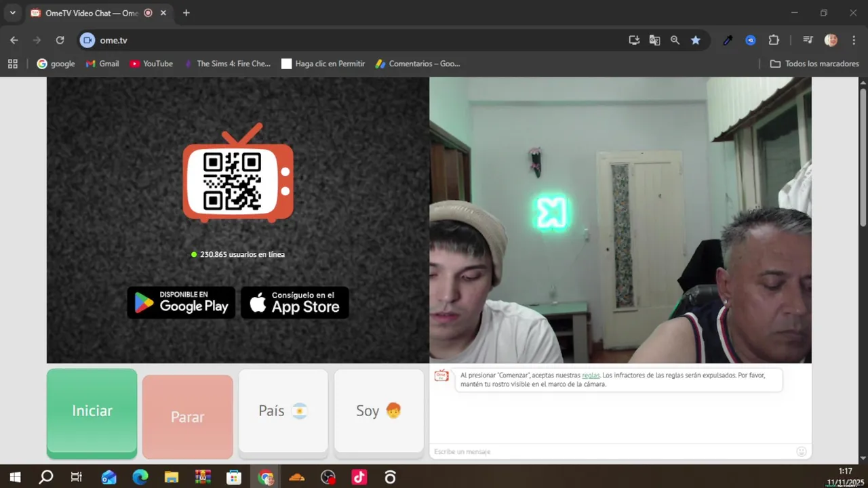Open the Gmail bookmark

click(102, 64)
